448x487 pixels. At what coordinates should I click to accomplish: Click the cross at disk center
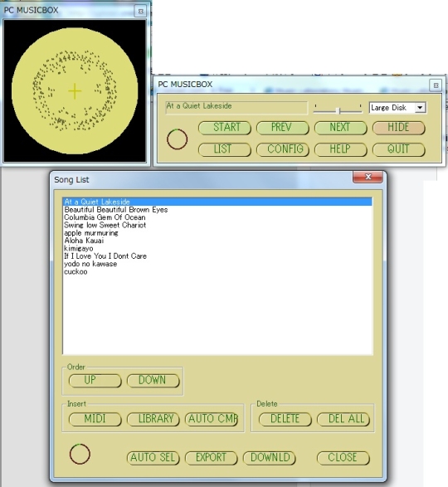point(75,91)
